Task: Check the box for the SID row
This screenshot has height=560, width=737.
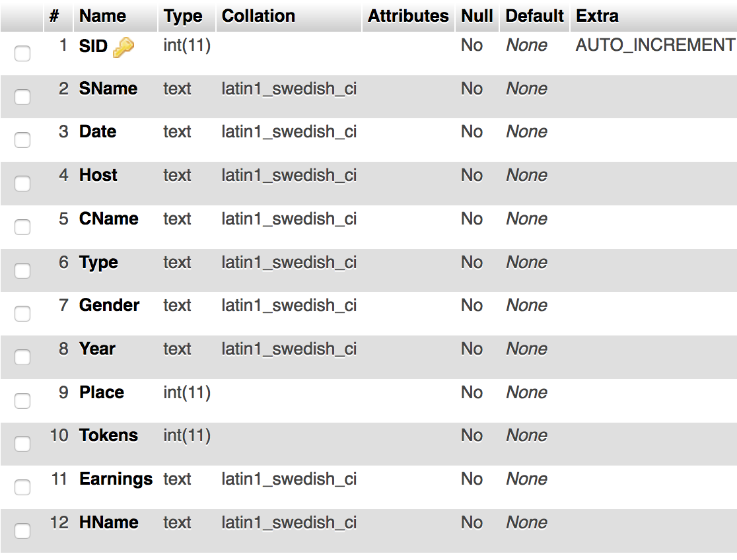Action: [x=22, y=53]
